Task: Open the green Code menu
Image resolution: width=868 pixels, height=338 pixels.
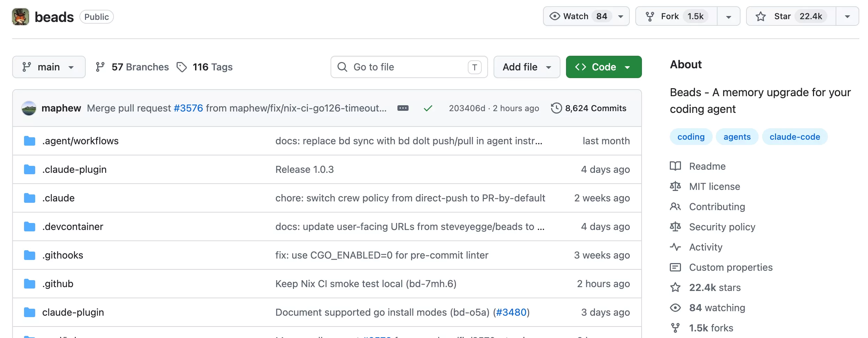Action: click(604, 67)
